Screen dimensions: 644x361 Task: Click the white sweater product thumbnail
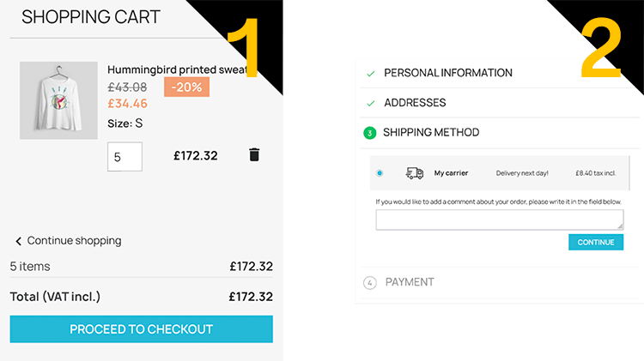(58, 99)
